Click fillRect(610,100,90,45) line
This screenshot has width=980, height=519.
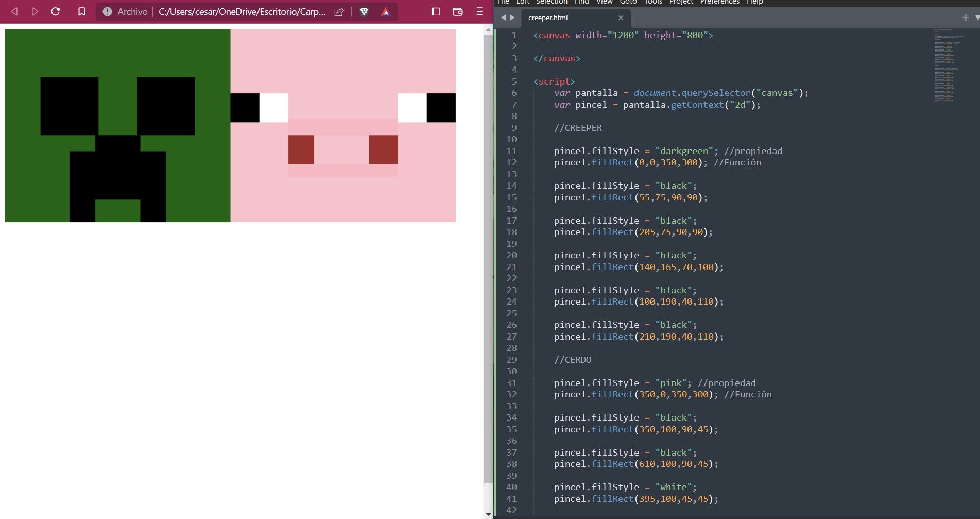[x=636, y=464]
